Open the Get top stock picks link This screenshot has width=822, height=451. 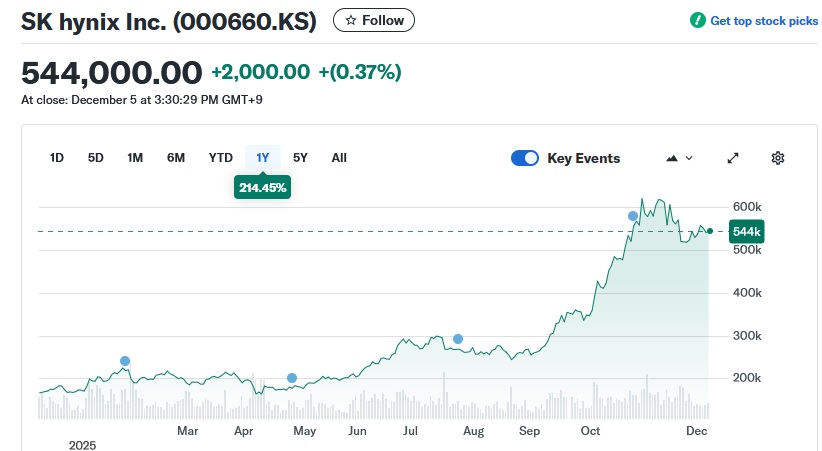coord(764,20)
